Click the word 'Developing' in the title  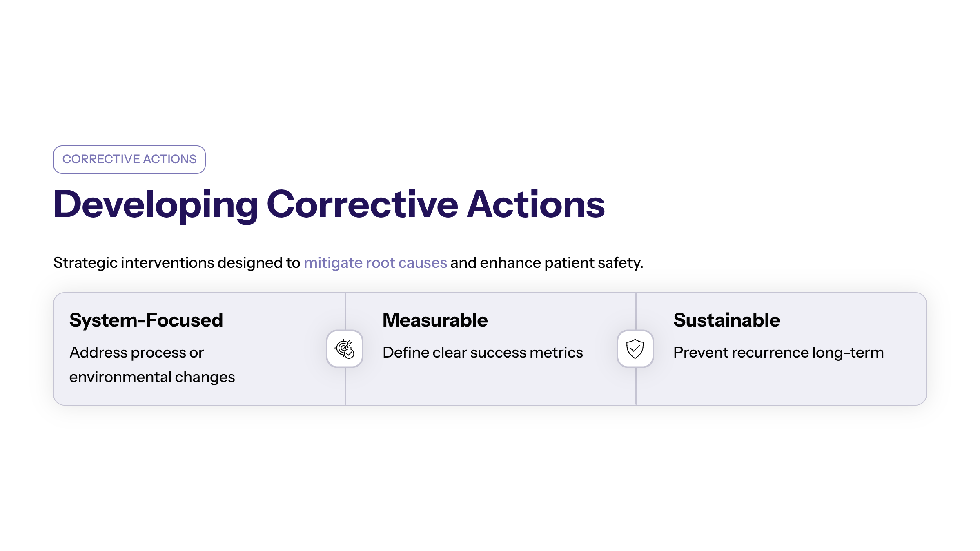tap(156, 205)
